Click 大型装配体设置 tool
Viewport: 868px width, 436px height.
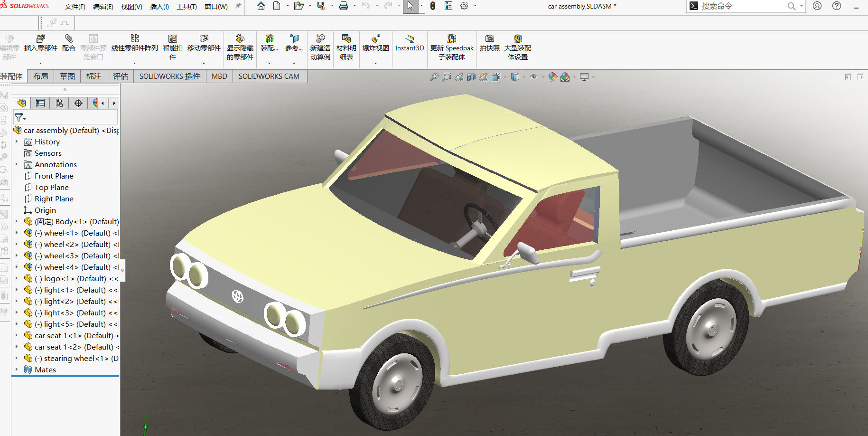[x=518, y=47]
